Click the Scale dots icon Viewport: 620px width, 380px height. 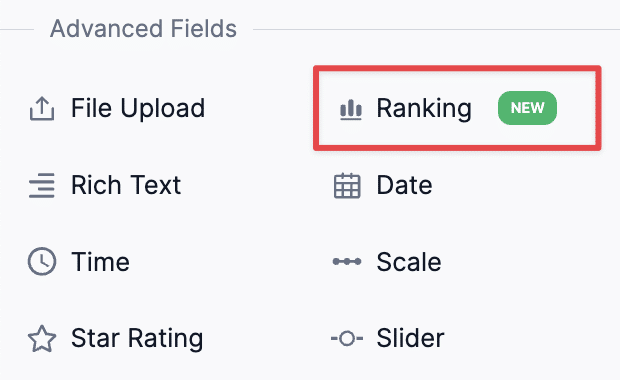(347, 261)
